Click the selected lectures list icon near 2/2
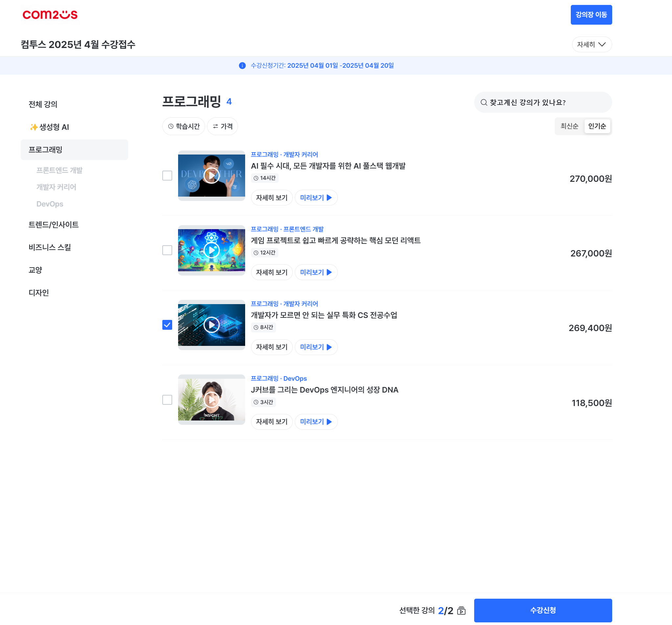 point(461,611)
